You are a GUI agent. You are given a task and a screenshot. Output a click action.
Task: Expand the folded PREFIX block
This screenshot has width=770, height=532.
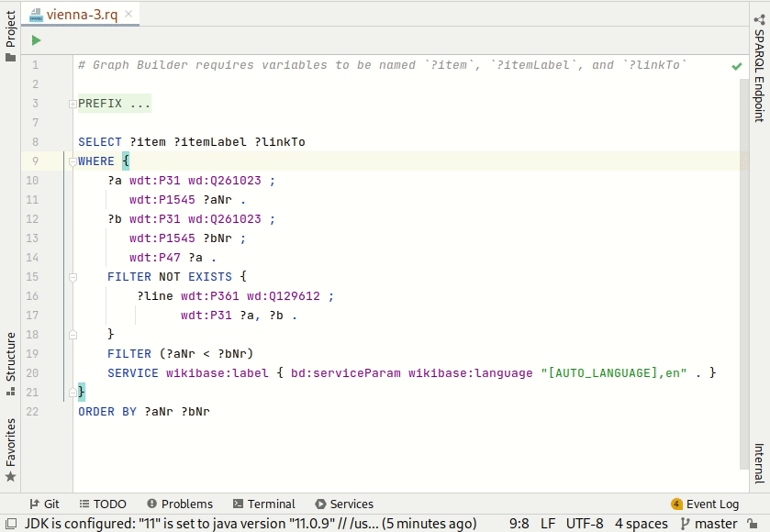coord(73,104)
